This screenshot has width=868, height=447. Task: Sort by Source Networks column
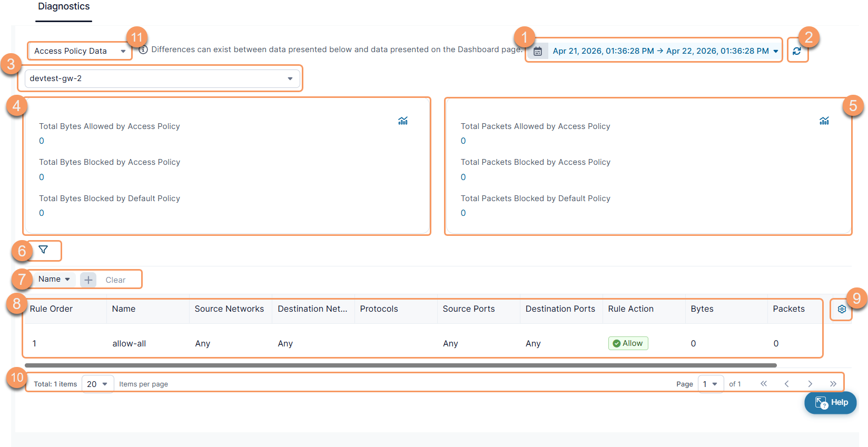tap(229, 309)
